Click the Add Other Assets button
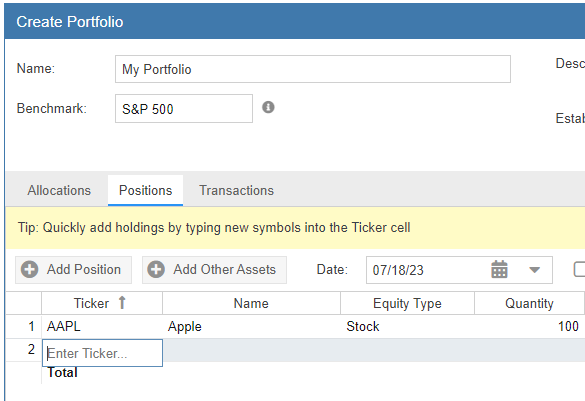The image size is (585, 401). (x=215, y=270)
